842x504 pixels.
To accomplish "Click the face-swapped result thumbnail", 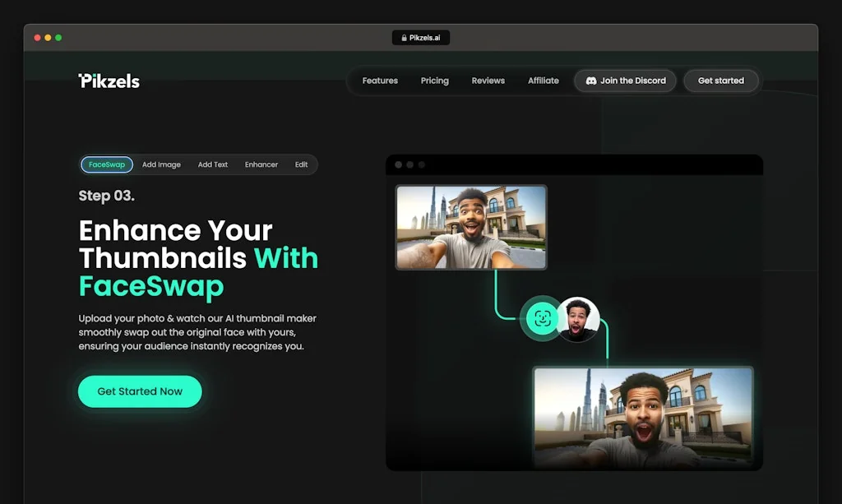I will pos(643,418).
